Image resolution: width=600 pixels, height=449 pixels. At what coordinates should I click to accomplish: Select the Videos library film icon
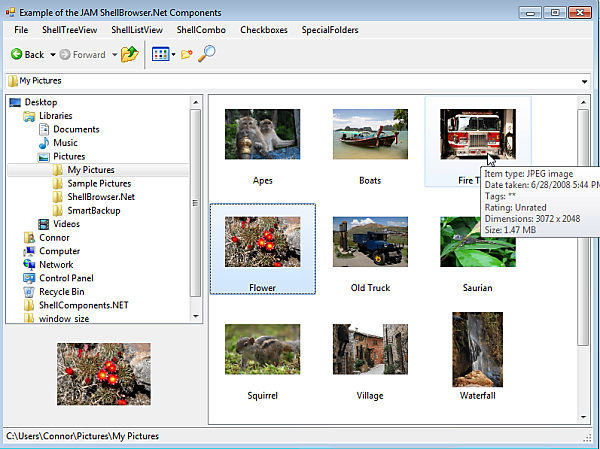(x=44, y=224)
